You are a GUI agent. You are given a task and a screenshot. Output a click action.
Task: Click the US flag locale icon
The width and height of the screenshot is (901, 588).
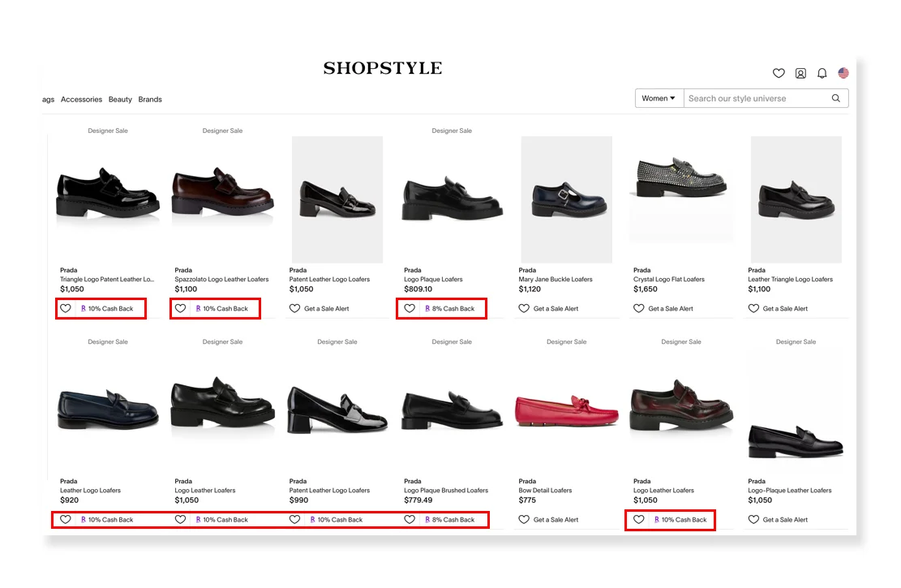click(843, 72)
